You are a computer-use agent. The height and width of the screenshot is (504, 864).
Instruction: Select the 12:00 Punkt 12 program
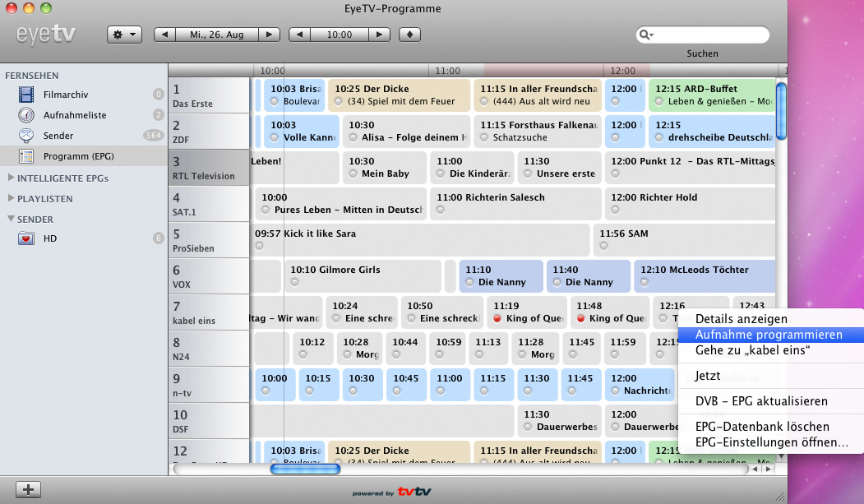[691, 168]
